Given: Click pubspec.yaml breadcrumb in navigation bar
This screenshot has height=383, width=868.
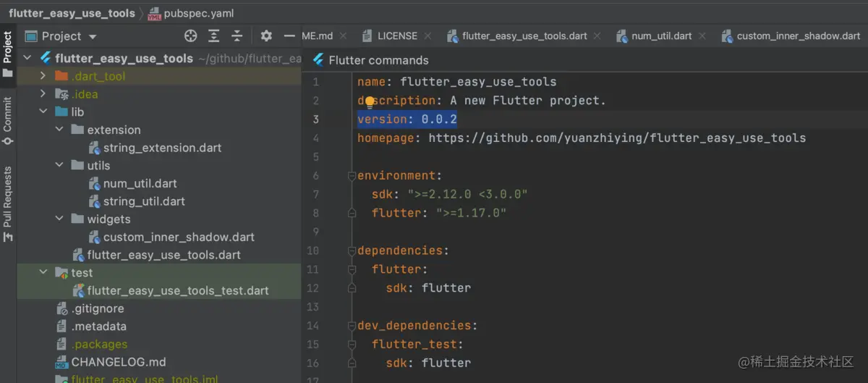Looking at the screenshot, I should click(x=199, y=13).
